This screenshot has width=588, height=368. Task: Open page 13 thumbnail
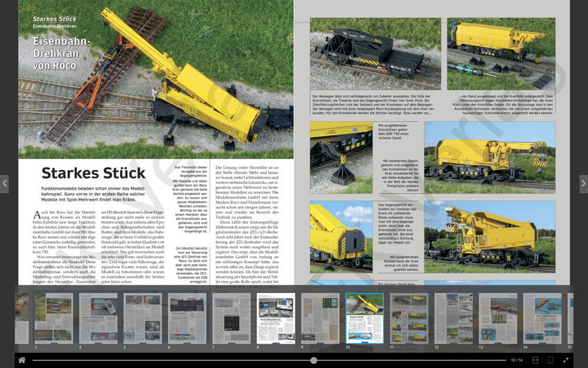(x=498, y=319)
